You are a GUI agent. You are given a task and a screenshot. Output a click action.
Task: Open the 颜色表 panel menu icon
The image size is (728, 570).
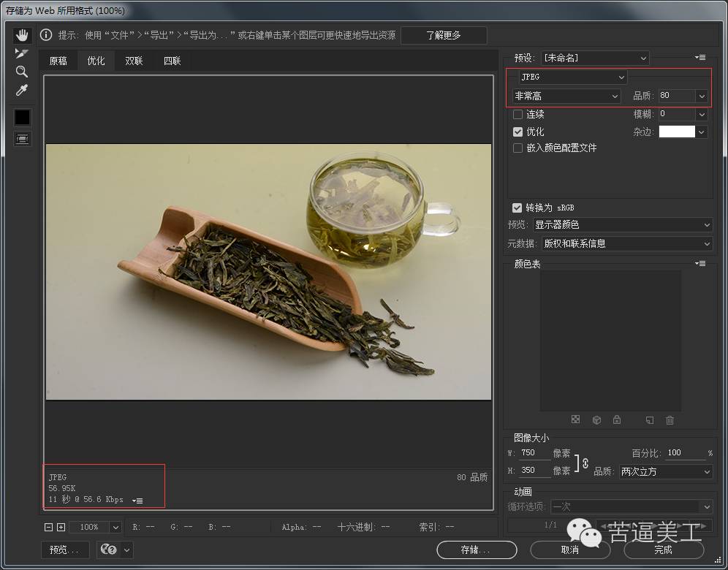pos(700,264)
